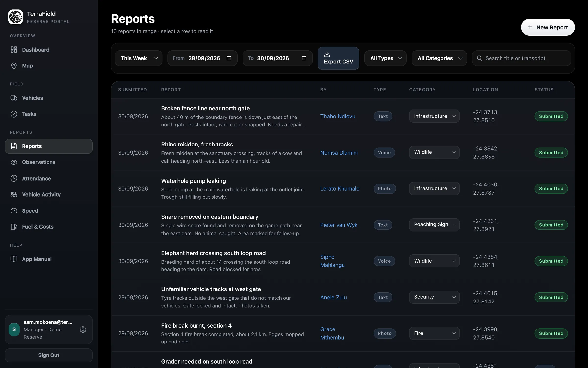Click Anele Zulu author link
The width and height of the screenshot is (588, 368).
point(333,297)
